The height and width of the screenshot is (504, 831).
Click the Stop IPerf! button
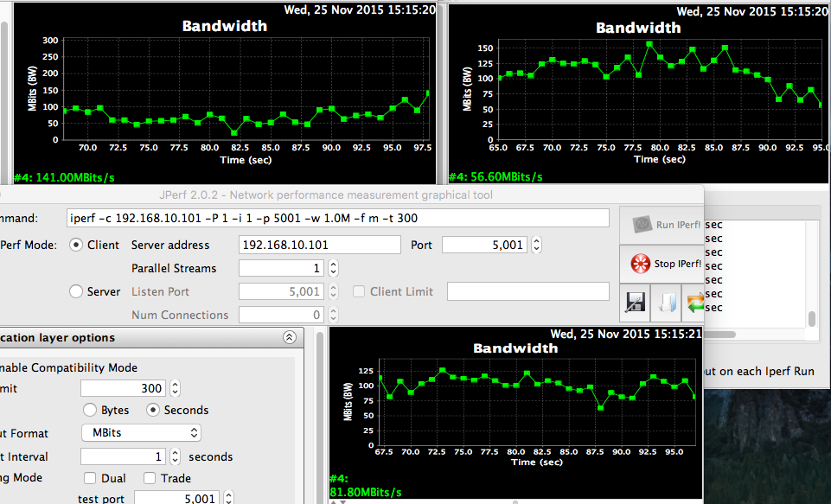pyautogui.click(x=662, y=264)
